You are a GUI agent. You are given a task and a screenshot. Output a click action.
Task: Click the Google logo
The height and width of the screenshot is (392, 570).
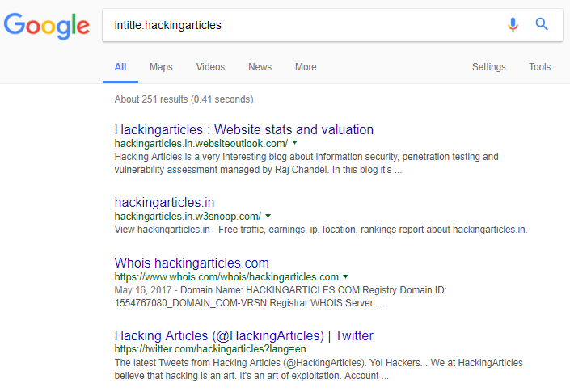pos(47,26)
